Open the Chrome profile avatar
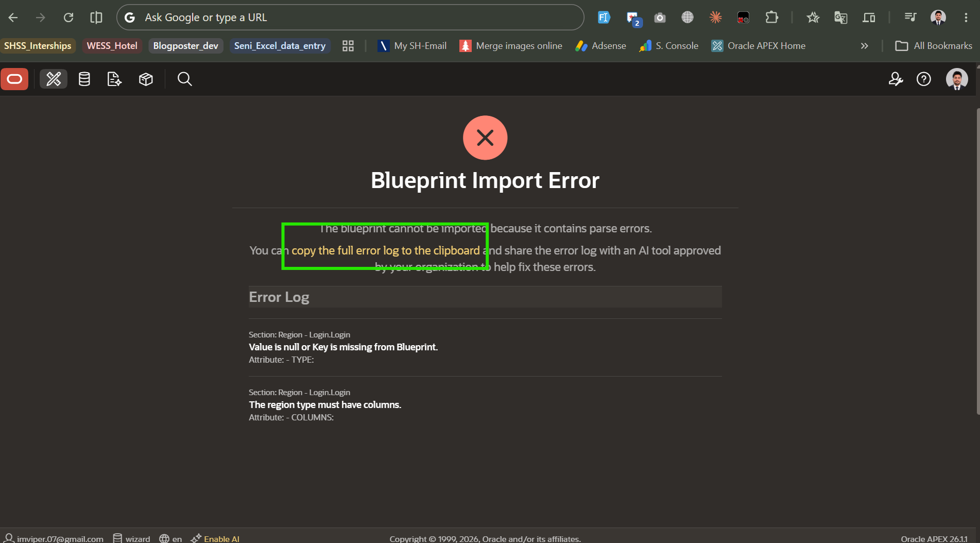 [938, 18]
